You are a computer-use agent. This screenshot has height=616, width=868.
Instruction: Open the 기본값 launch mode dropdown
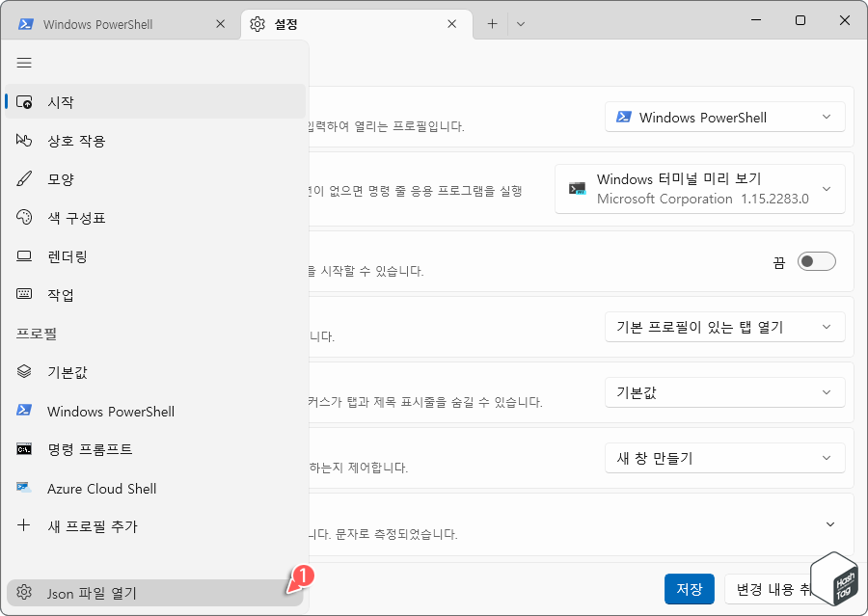point(724,392)
